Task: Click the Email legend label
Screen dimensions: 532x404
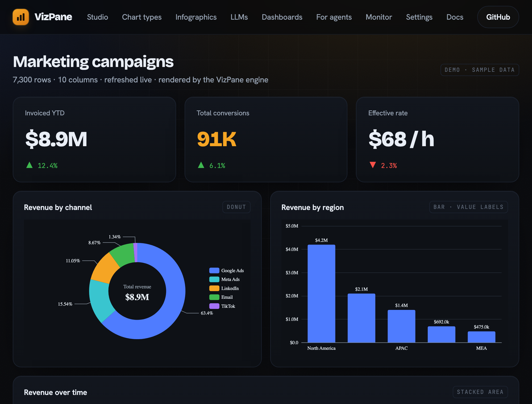Action: [x=227, y=297]
